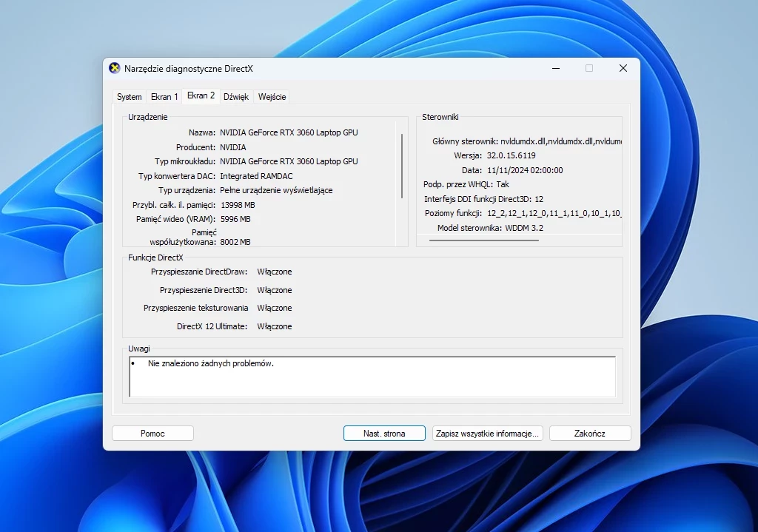This screenshot has width=758, height=532.
Task: Open the Wejście tab
Action: pyautogui.click(x=272, y=97)
